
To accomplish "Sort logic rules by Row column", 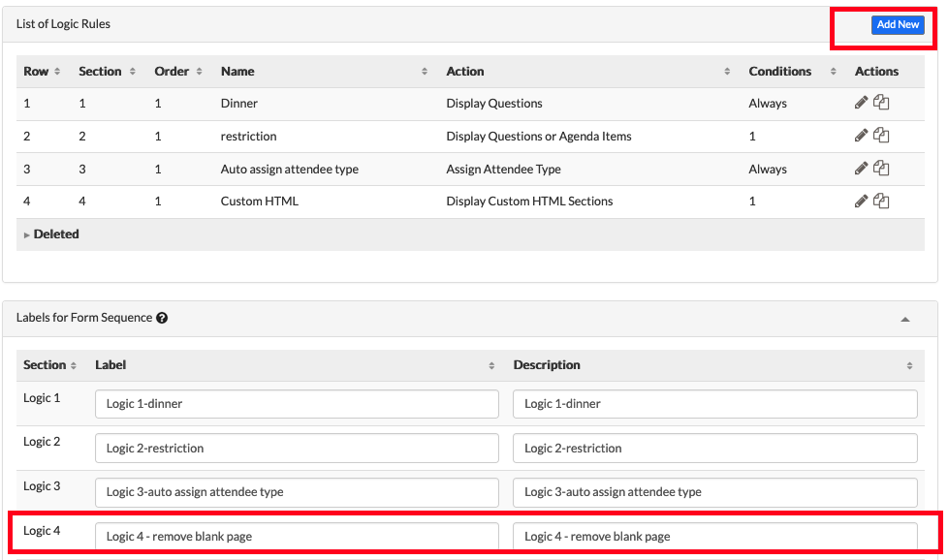I will pyautogui.click(x=57, y=72).
